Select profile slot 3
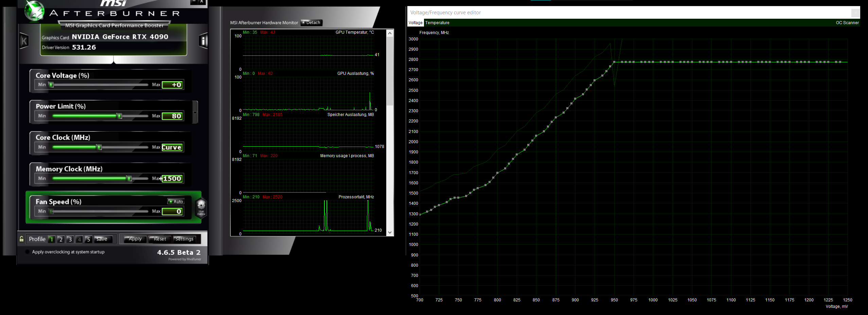The height and width of the screenshot is (315, 868). click(70, 239)
